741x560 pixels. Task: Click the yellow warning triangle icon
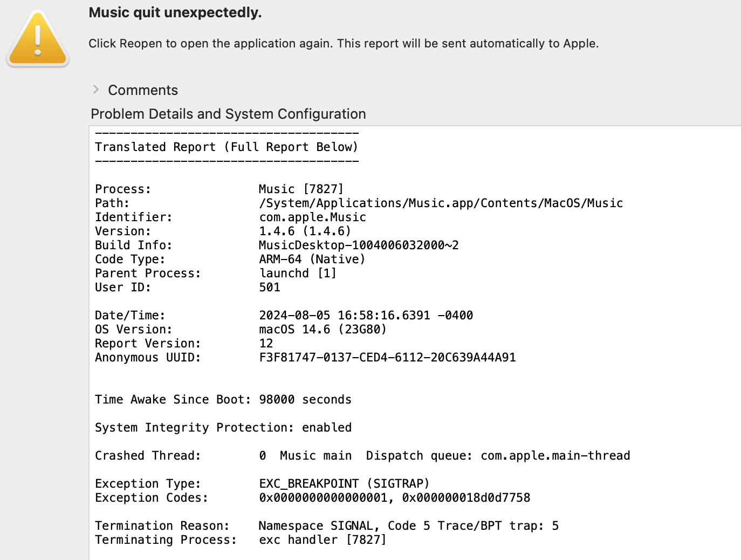coord(38,40)
